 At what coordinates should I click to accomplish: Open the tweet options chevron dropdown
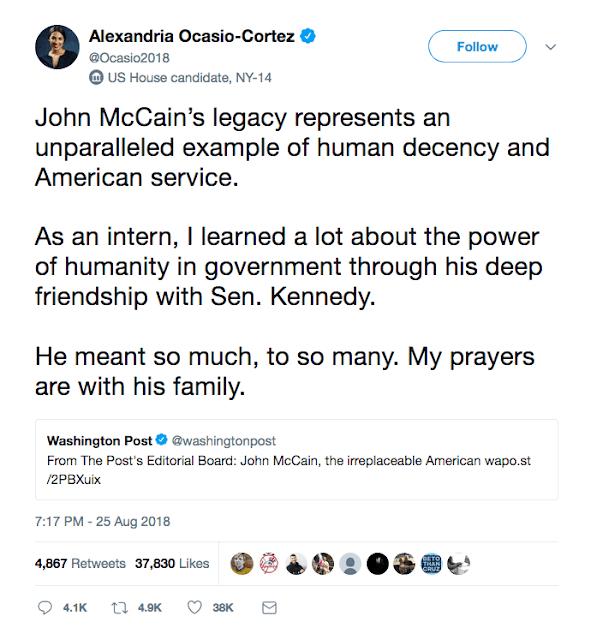pos(551,47)
